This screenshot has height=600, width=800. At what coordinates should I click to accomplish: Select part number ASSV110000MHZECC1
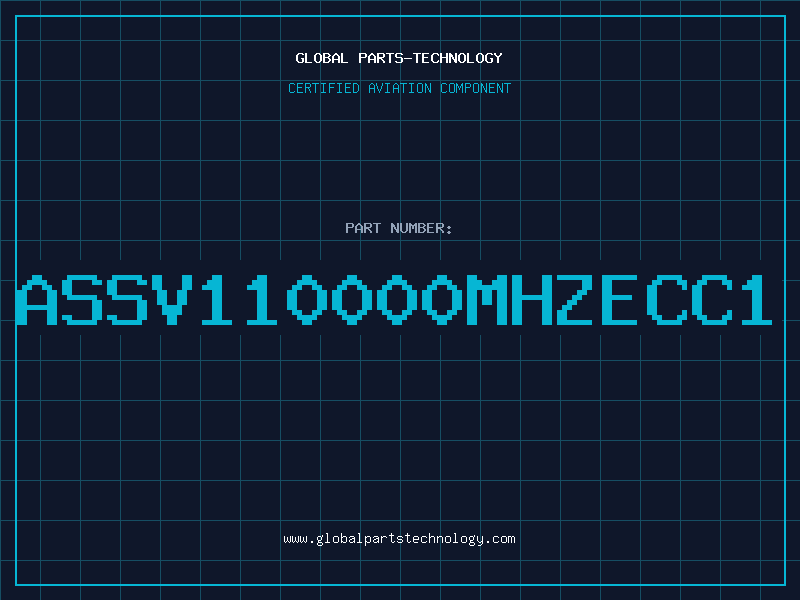click(x=394, y=300)
